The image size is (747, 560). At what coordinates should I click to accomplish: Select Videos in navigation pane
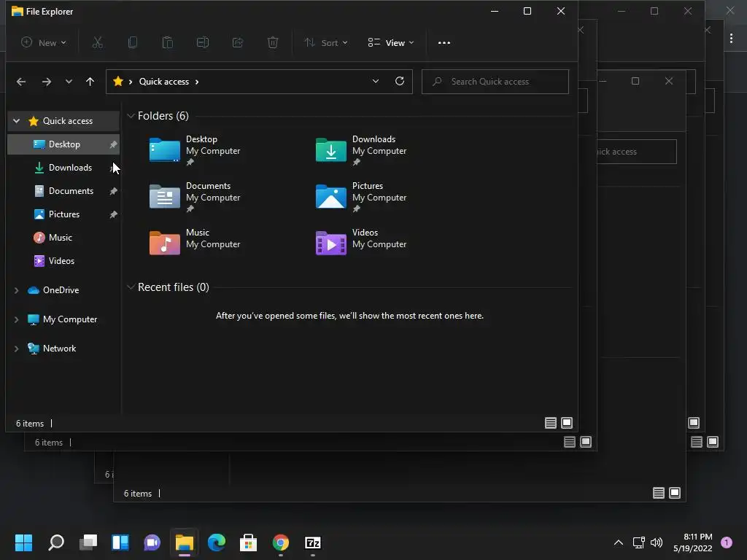point(63,261)
